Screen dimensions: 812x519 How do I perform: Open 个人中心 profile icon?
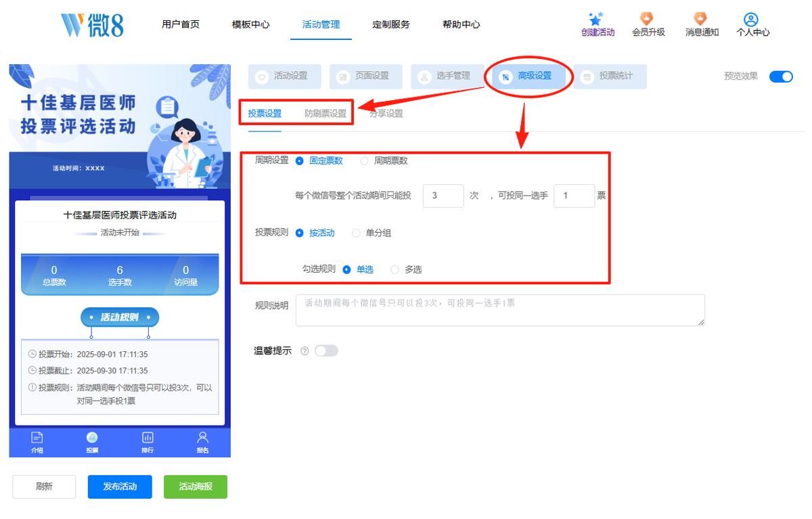751,19
